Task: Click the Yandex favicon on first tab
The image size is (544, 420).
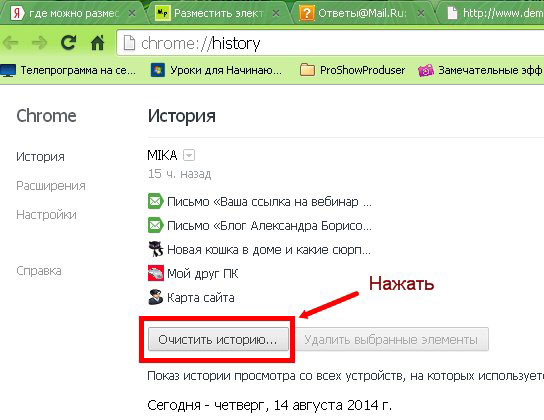Action: point(17,13)
